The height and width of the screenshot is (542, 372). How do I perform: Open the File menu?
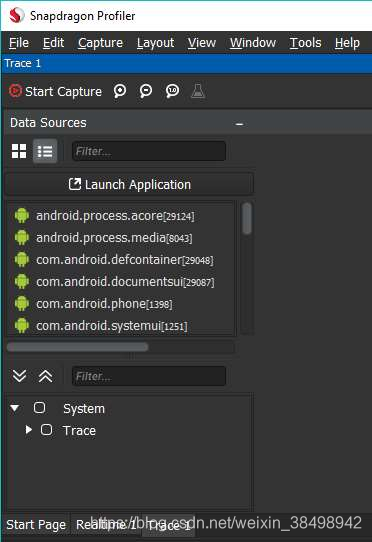tap(19, 43)
